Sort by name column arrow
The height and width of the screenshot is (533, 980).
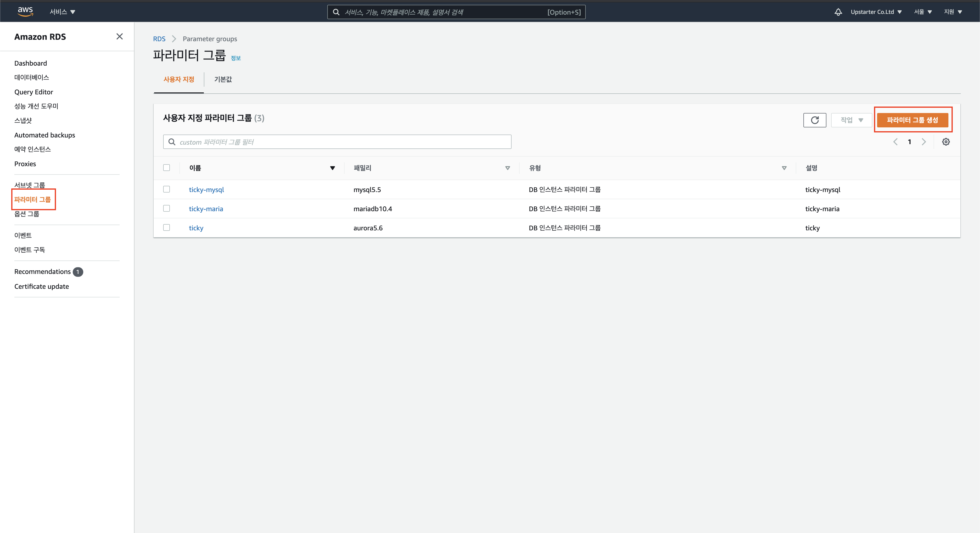tap(332, 168)
